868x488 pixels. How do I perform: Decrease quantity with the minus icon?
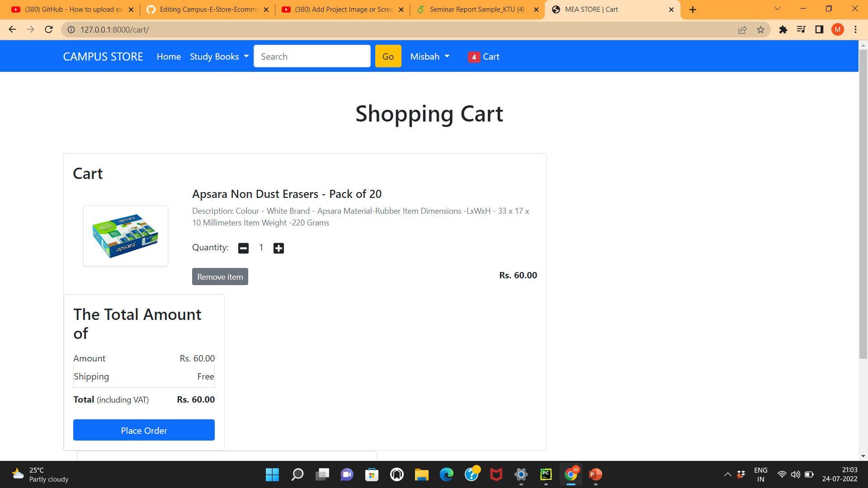(x=243, y=248)
